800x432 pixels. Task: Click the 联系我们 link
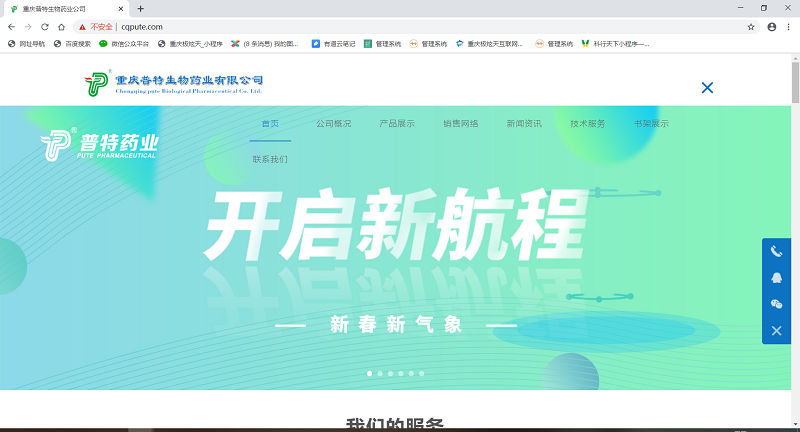pyautogui.click(x=270, y=159)
